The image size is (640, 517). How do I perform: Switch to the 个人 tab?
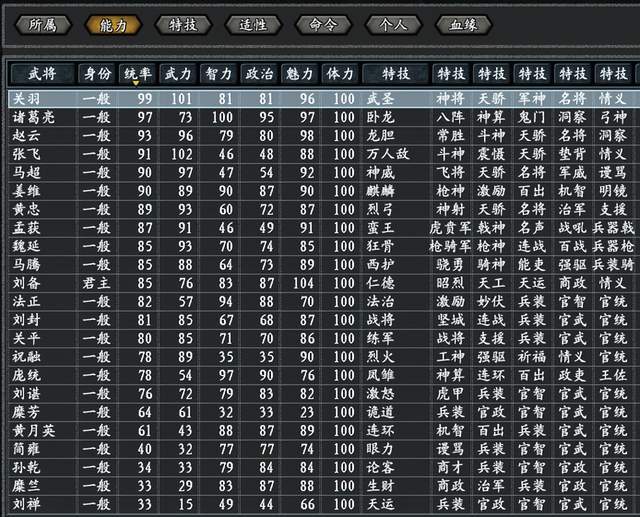(393, 25)
